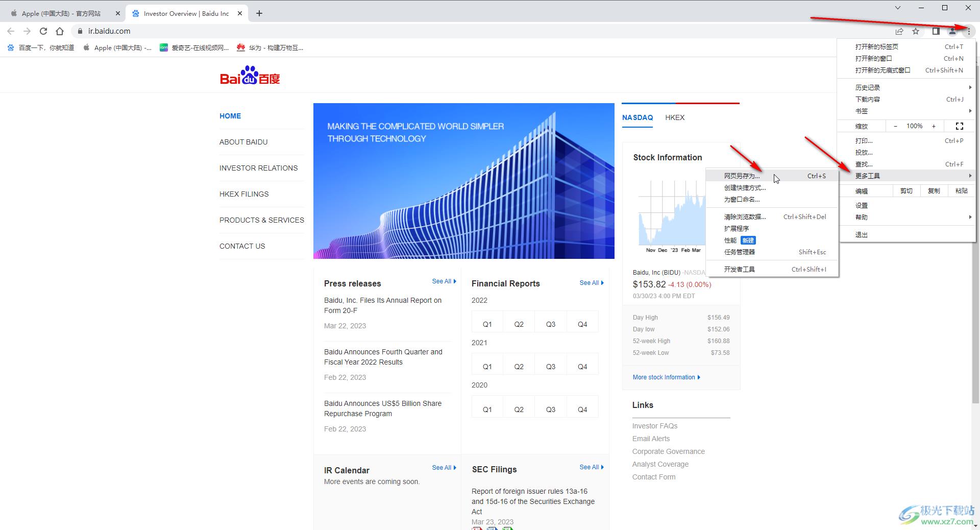Click the lock icon in address bar
The width and height of the screenshot is (980, 530).
pyautogui.click(x=80, y=31)
